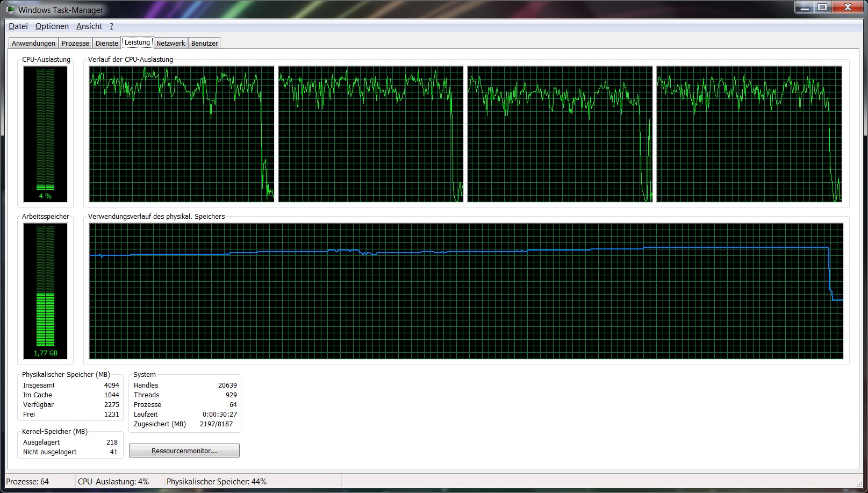The image size is (868, 493).
Task: Click the second CPU core history graph
Action: coord(371,134)
